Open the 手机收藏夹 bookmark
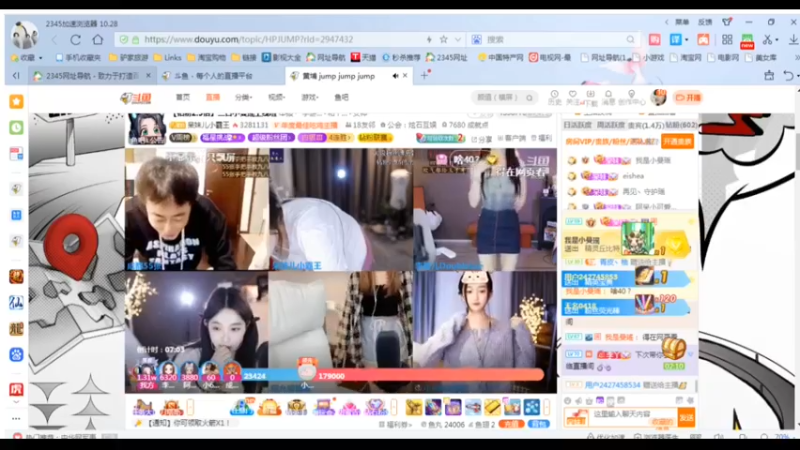The image size is (800, 450). coord(78,58)
